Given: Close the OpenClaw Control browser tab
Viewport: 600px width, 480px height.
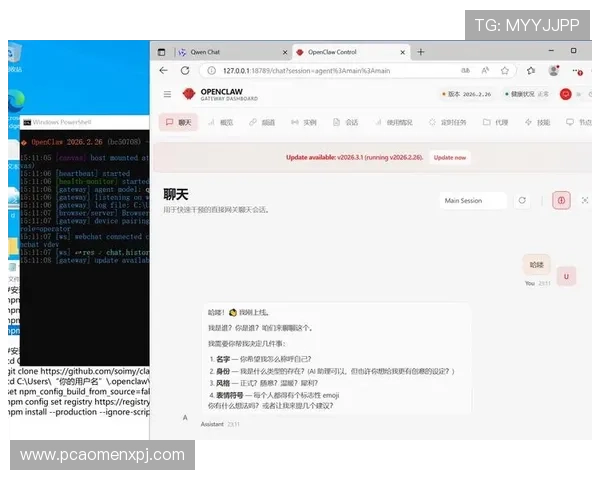Looking at the screenshot, I should [403, 52].
